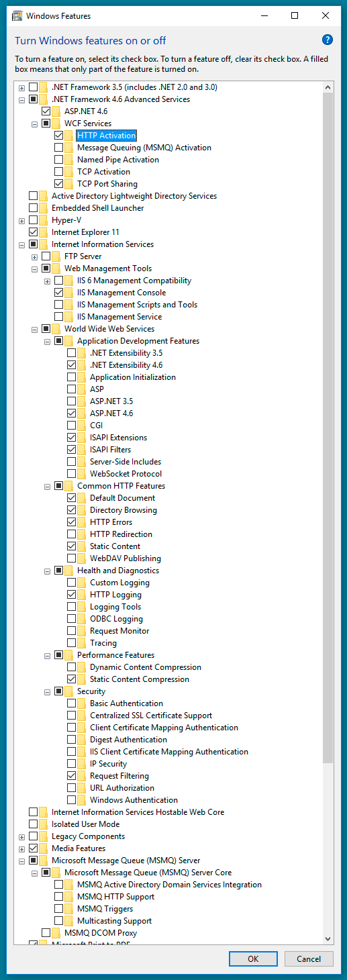The image size is (347, 980).
Task: Click the folder icon beside CGI
Action: point(82,426)
